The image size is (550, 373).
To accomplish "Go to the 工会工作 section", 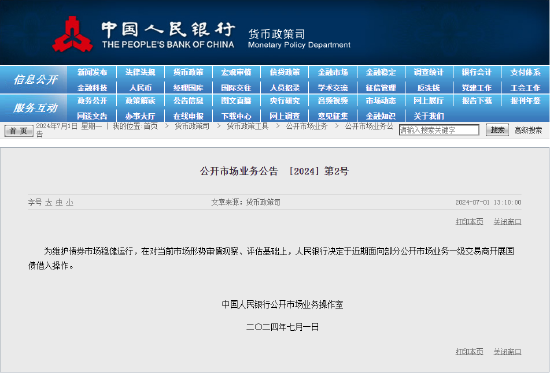I will 525,87.
